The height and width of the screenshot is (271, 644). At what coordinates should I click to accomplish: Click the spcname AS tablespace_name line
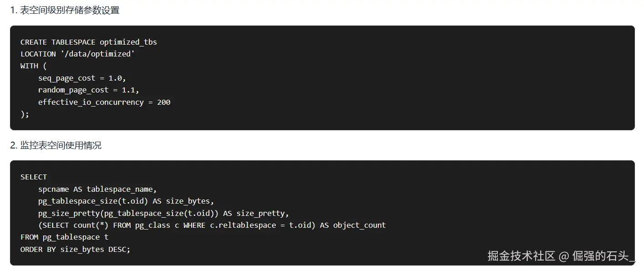[97, 189]
